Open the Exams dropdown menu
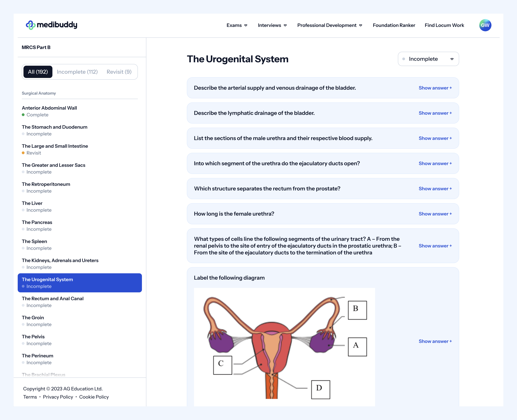Viewport: 517px width, 420px height. [237, 25]
